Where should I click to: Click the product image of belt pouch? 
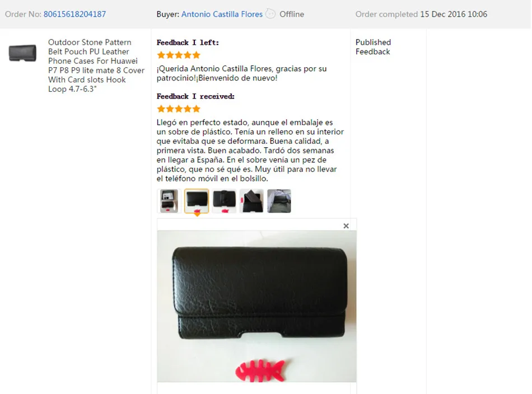point(22,53)
